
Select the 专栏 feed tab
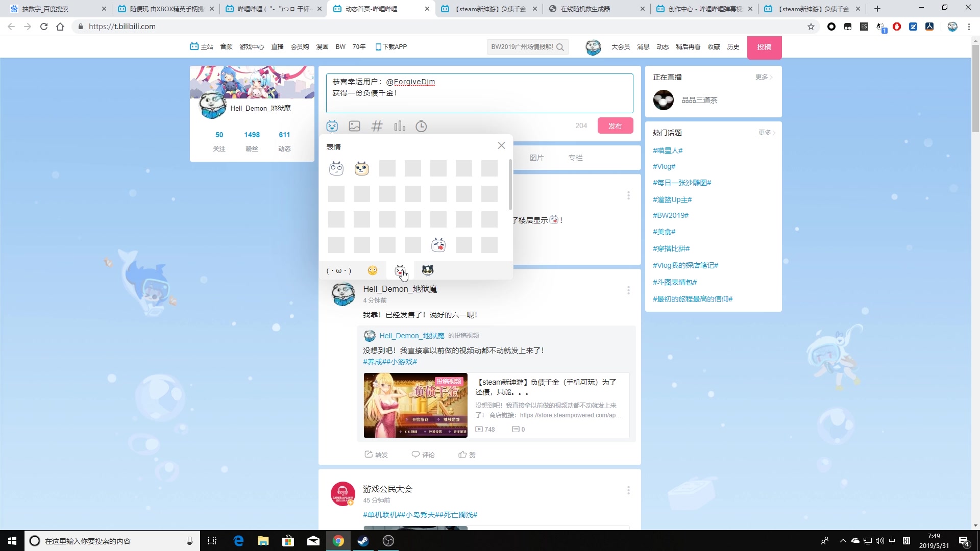[575, 158]
